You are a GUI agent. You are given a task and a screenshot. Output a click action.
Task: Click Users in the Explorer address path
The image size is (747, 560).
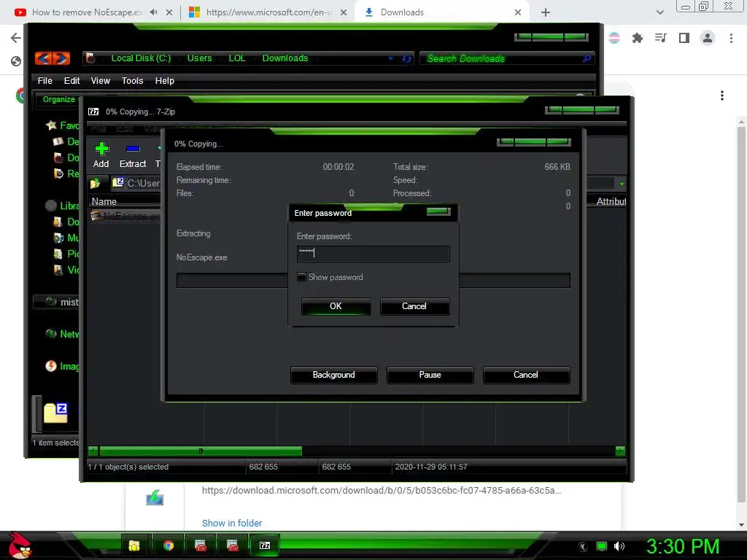[x=199, y=58]
